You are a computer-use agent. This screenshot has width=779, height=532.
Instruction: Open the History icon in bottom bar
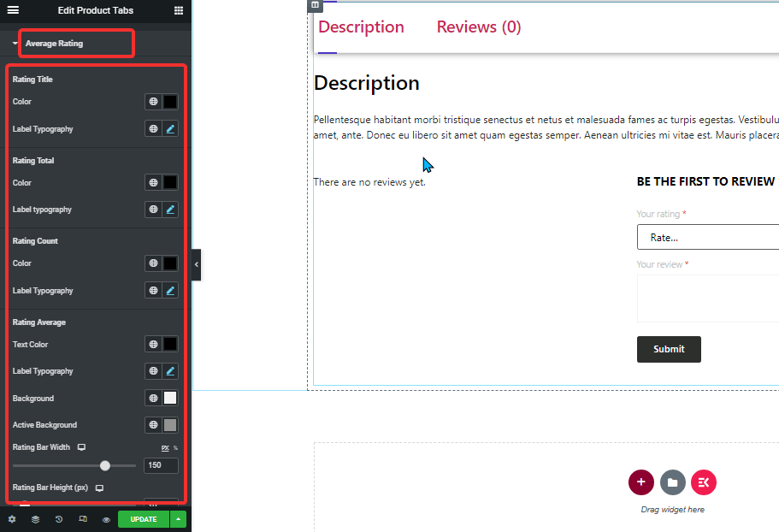click(59, 519)
